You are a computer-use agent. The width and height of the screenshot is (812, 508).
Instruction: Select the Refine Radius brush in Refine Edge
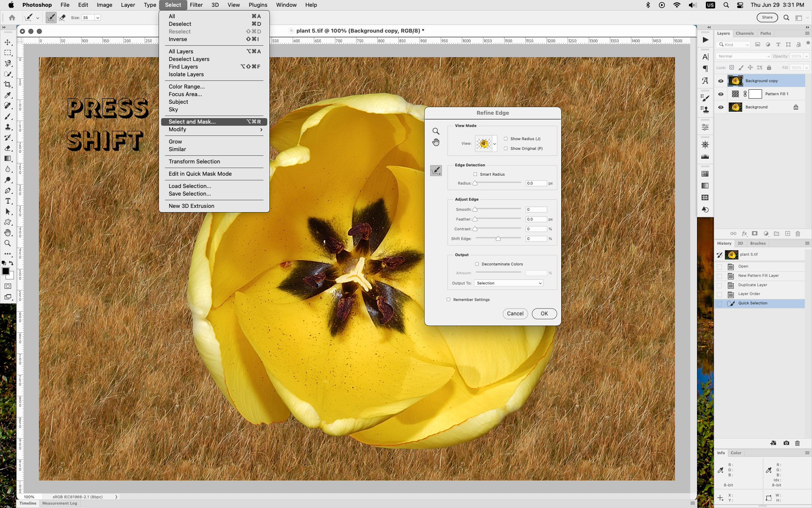point(436,171)
